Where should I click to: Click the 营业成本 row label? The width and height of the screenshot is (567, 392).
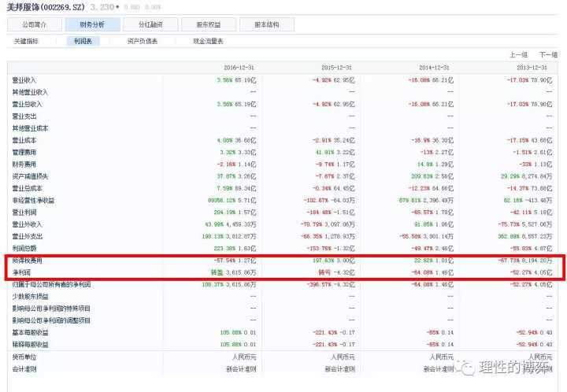pyautogui.click(x=24, y=140)
